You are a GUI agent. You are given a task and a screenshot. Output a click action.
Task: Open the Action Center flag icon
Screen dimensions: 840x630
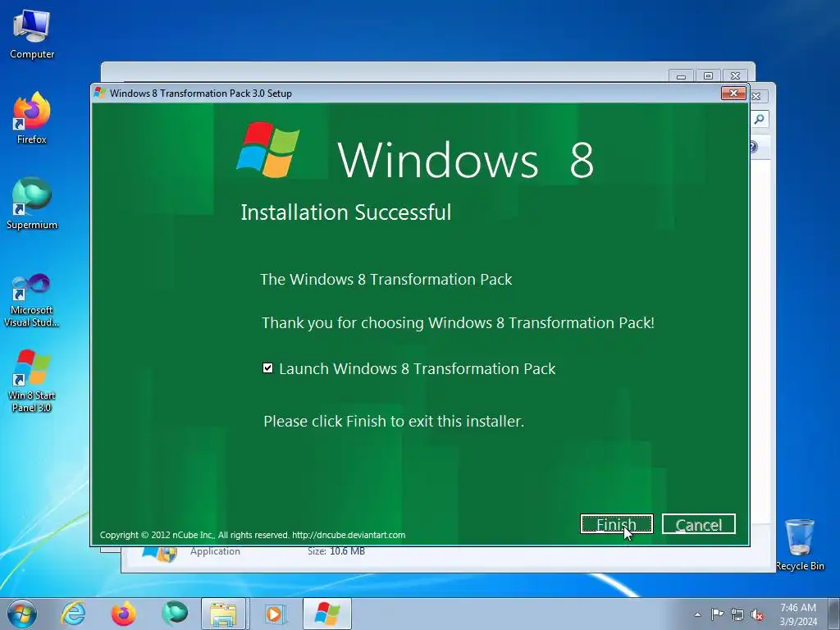point(717,614)
